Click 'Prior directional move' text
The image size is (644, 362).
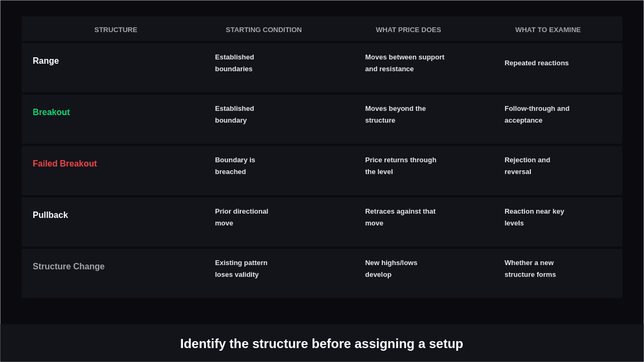tap(242, 217)
